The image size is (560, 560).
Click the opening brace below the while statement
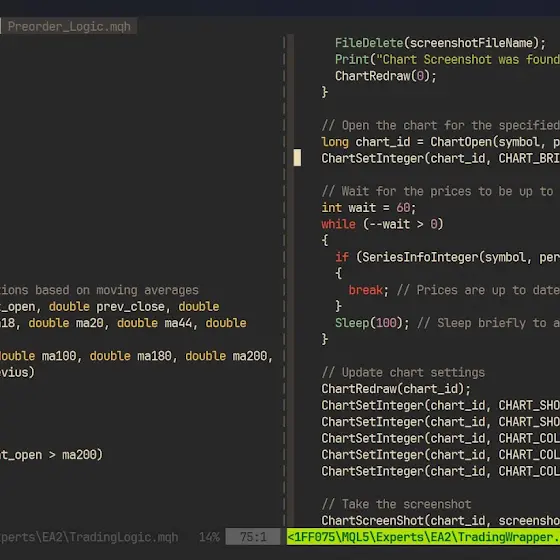[324, 240]
